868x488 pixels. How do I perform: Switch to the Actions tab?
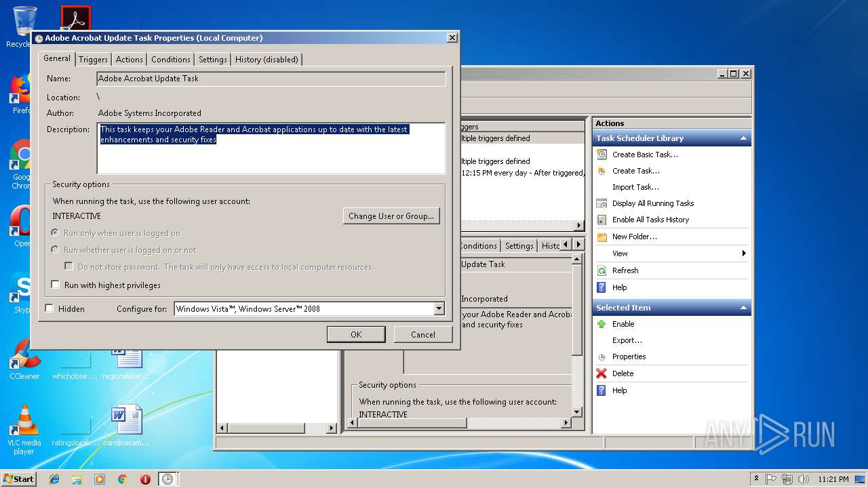point(129,60)
